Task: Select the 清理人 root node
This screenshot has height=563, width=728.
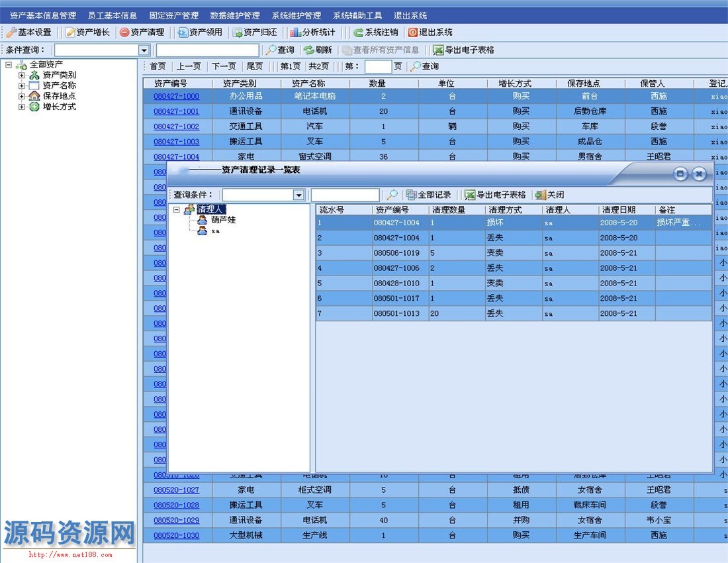Action: (x=210, y=209)
